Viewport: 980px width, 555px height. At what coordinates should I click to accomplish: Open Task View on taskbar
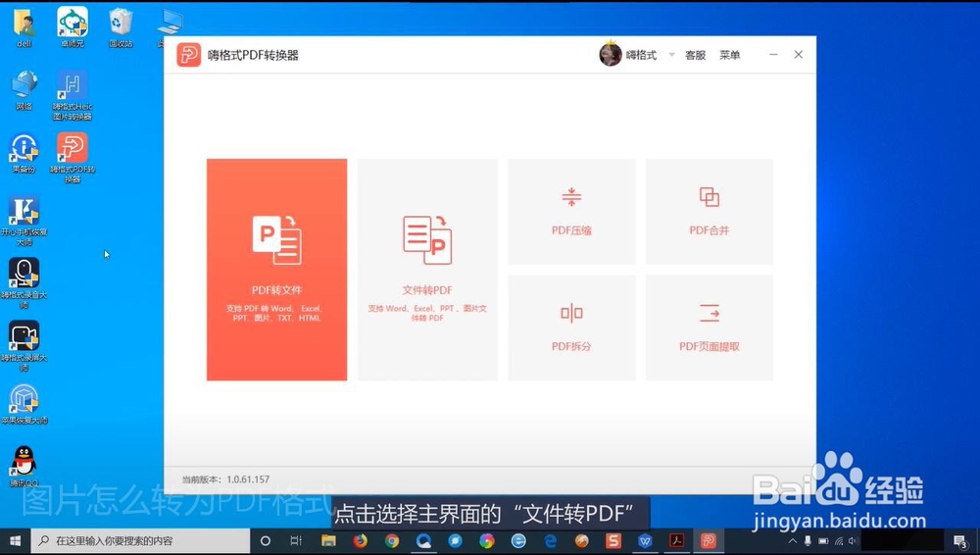click(296, 540)
